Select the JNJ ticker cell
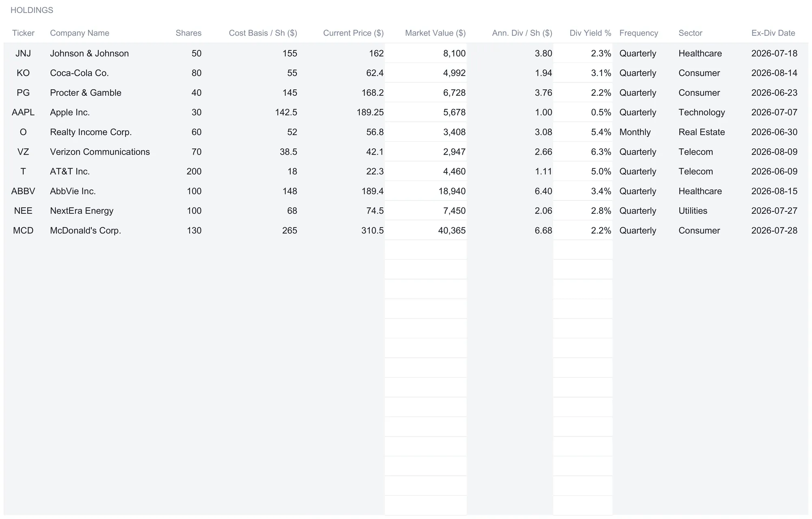The image size is (812, 519). click(23, 53)
